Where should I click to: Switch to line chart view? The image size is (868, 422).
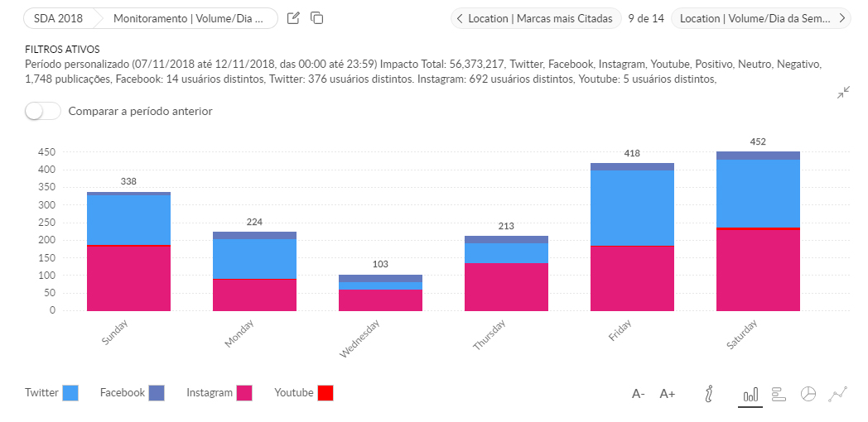838,394
